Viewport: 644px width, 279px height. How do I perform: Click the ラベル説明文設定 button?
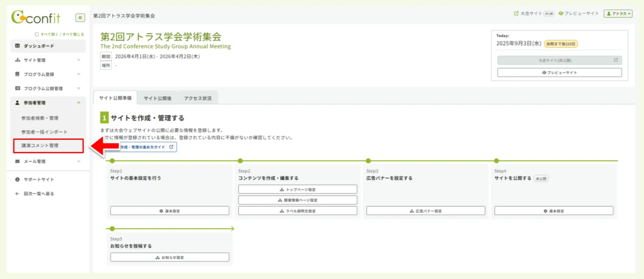[298, 211]
